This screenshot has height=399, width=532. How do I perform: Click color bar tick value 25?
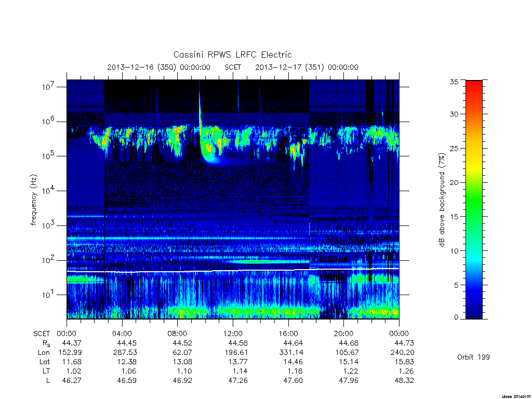pos(454,148)
